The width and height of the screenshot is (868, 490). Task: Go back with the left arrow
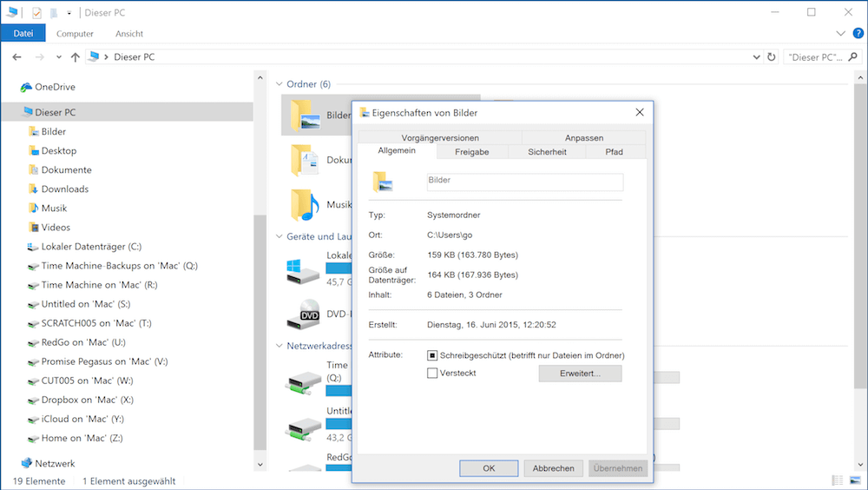coord(17,56)
